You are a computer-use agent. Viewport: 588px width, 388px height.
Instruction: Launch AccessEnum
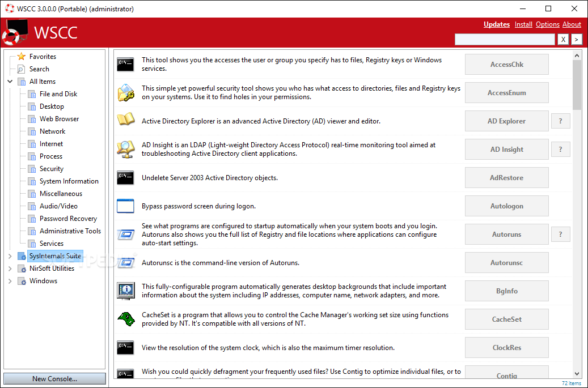[x=506, y=92]
